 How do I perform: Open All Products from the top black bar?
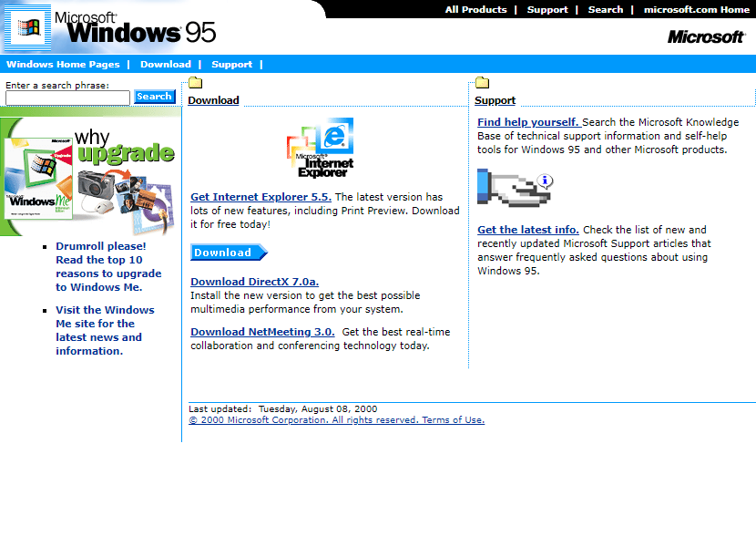pyautogui.click(x=476, y=9)
